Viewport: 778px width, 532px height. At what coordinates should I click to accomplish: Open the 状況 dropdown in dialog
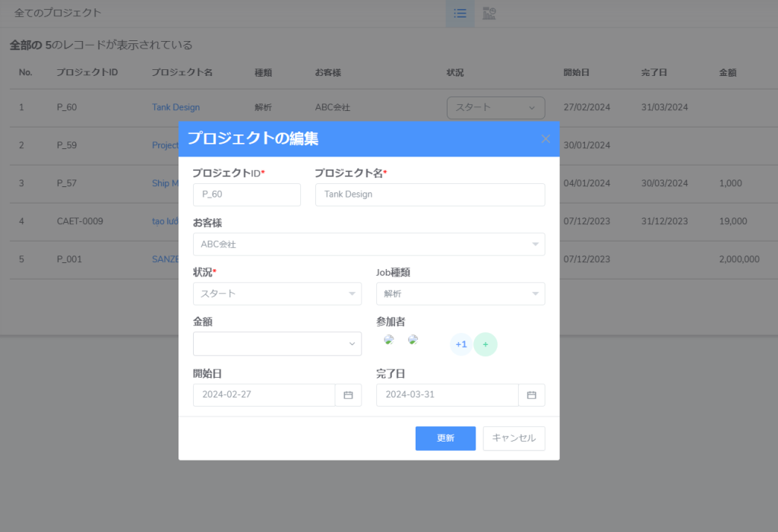[277, 294]
